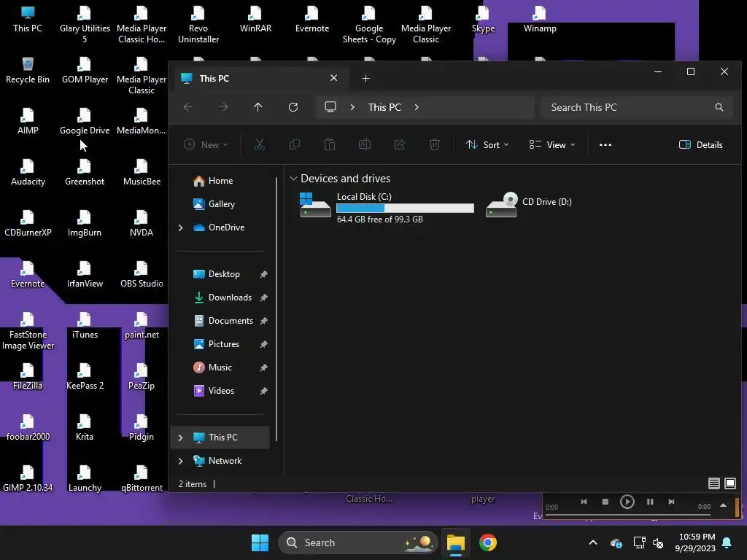Expand the OneDrive tree node
This screenshot has height=560, width=747.
181,227
